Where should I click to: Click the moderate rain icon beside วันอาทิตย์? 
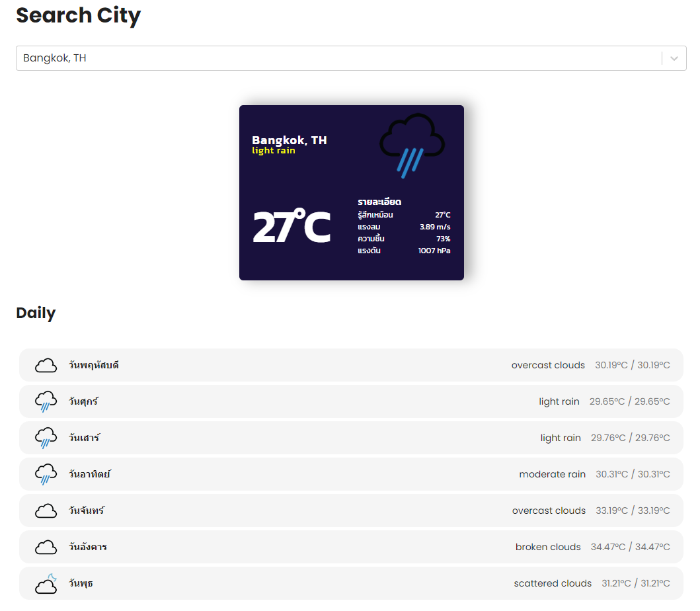[46, 473]
